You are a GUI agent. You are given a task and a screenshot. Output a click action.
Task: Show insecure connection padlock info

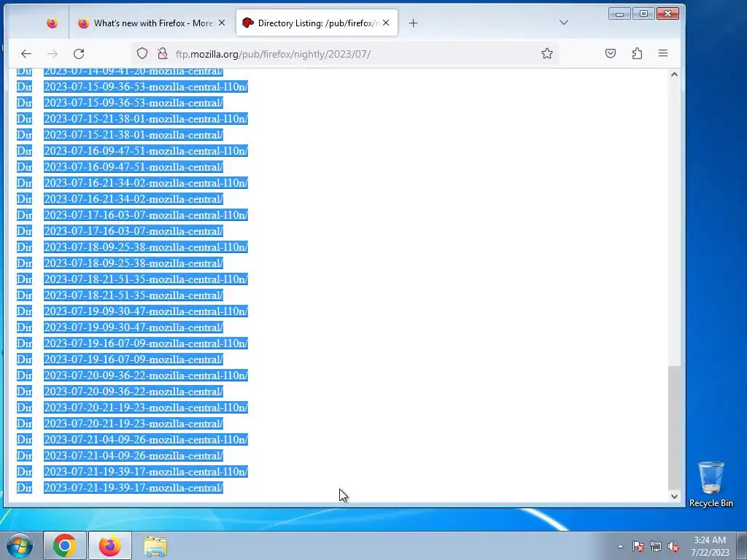[x=163, y=53]
